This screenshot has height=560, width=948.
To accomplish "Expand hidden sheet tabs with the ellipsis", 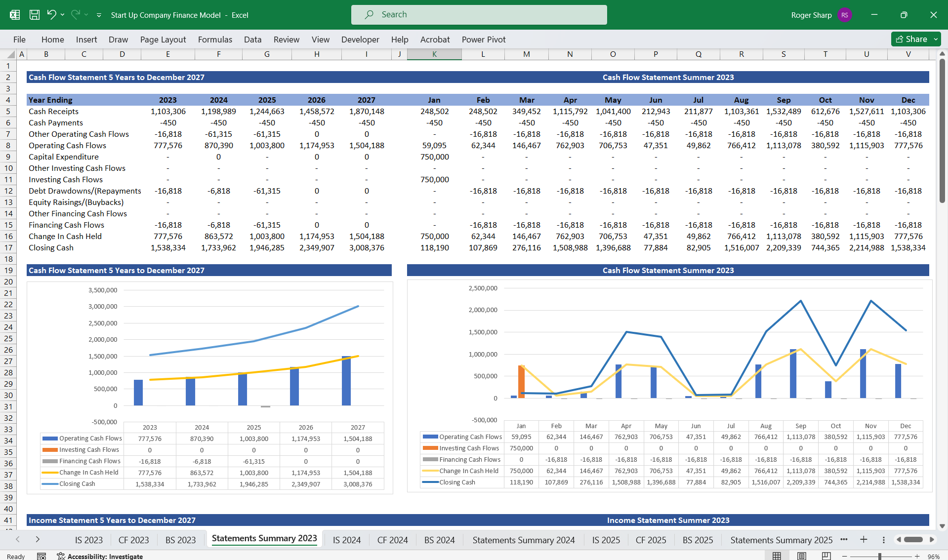I will click(x=845, y=540).
